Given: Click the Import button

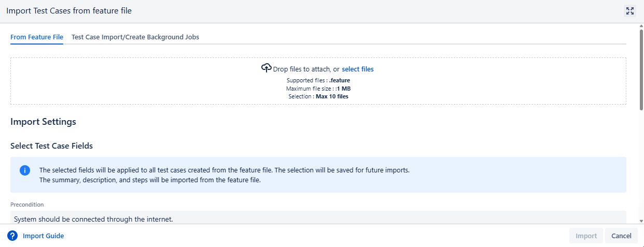Looking at the screenshot, I should pos(586,236).
